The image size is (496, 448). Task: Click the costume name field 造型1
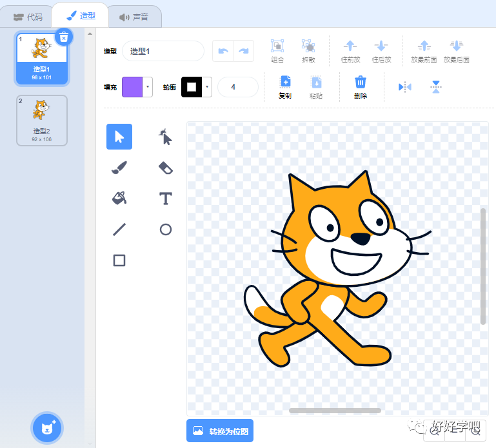coord(163,51)
